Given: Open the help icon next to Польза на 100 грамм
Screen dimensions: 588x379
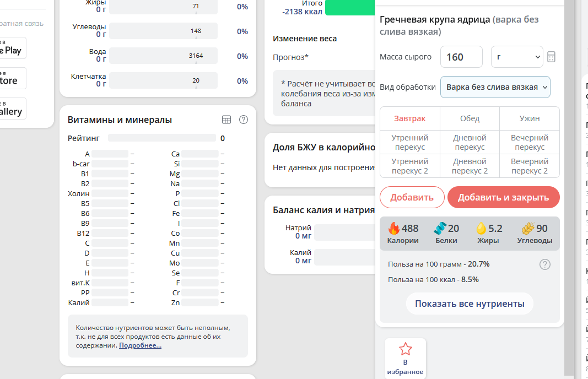Looking at the screenshot, I should 544,264.
